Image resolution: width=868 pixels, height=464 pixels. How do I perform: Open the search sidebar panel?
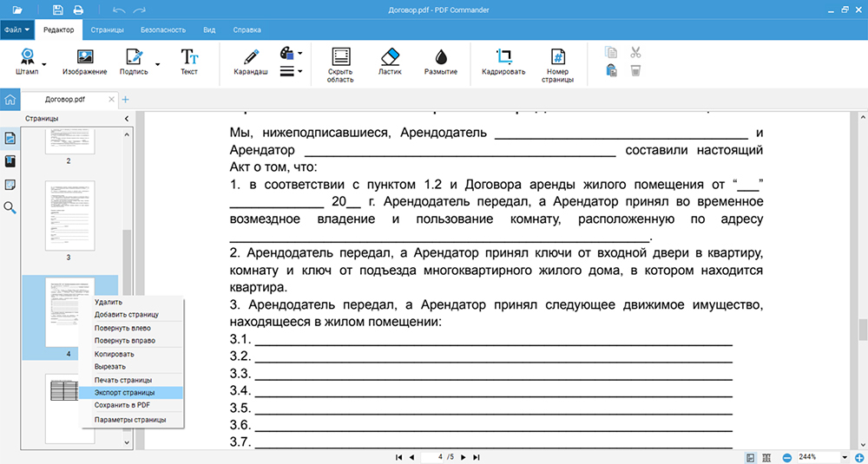click(x=10, y=208)
